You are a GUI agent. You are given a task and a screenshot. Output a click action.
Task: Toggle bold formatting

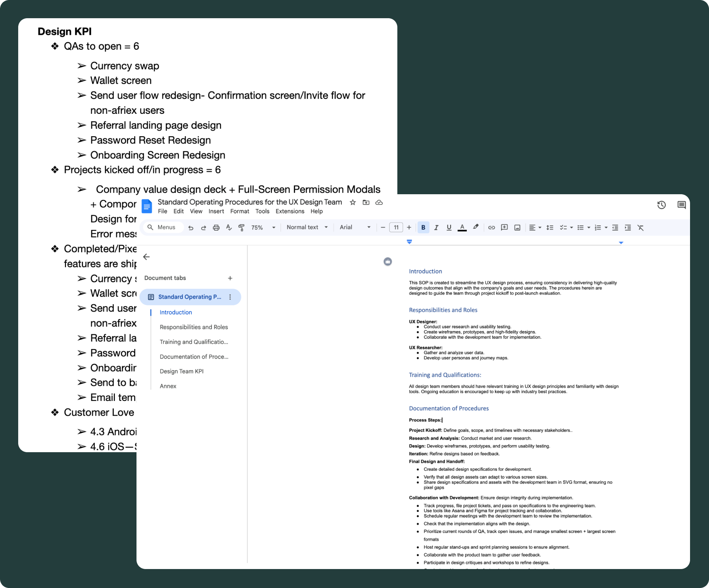point(423,228)
